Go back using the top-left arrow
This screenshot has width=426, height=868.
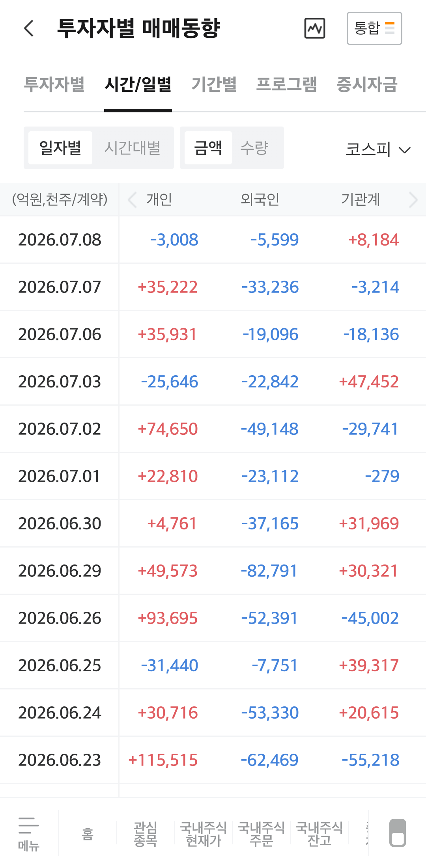pyautogui.click(x=29, y=28)
